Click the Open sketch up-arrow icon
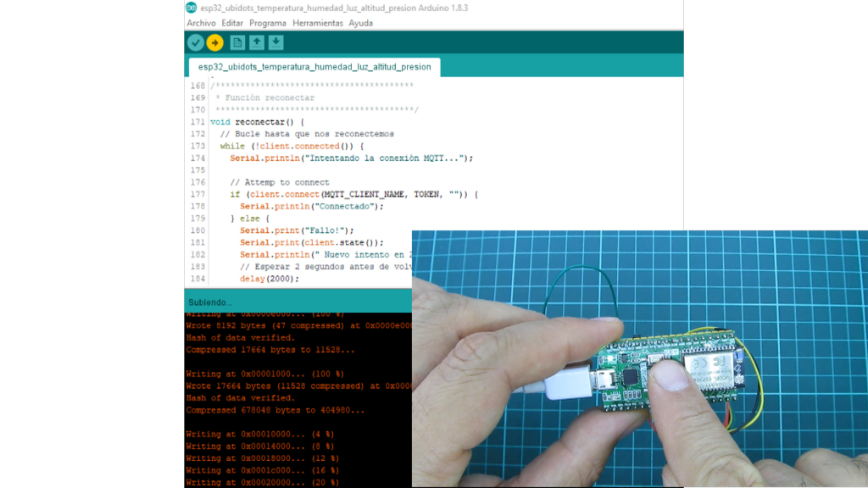The width and height of the screenshot is (868, 488). point(257,42)
